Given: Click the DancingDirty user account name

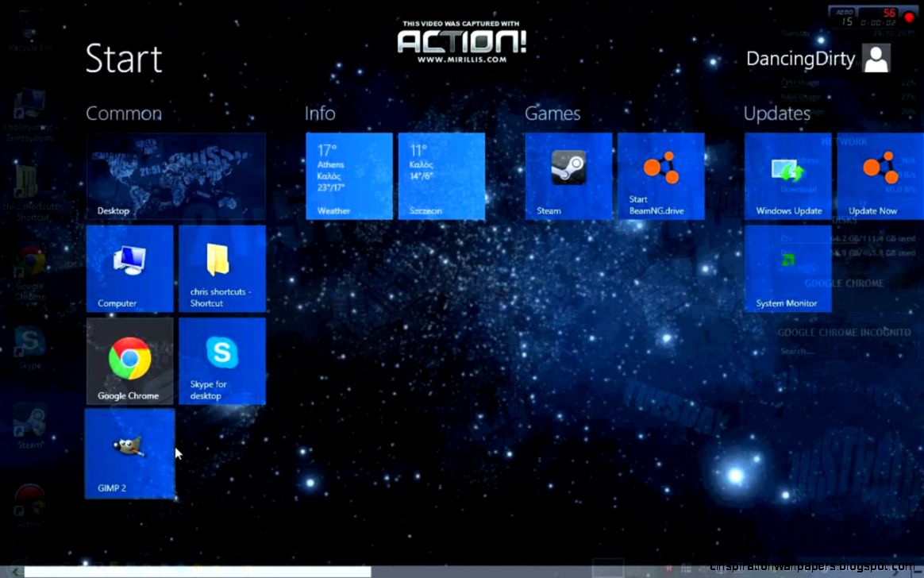Looking at the screenshot, I should tap(799, 58).
